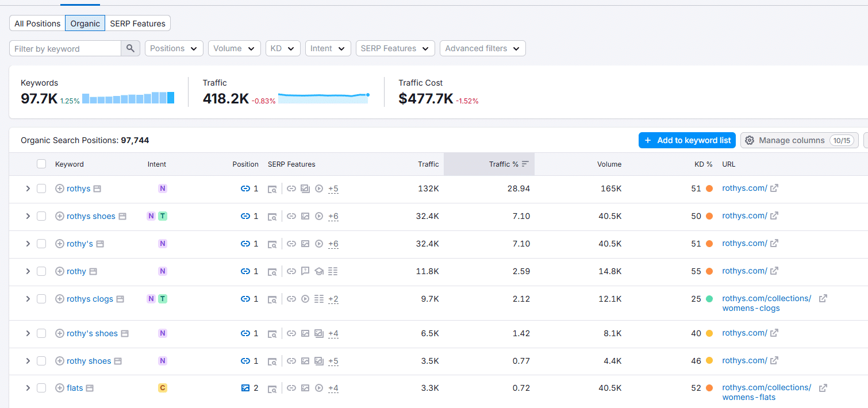Image resolution: width=868 pixels, height=408 pixels.
Task: Open SERP snapshot icon next to 'rothys clogs'
Action: pyautogui.click(x=120, y=299)
